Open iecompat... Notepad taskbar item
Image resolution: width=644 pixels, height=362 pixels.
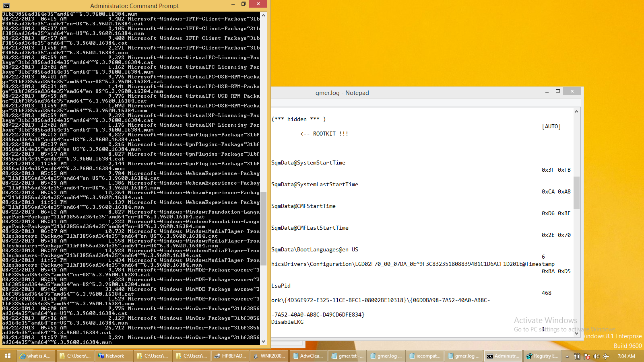click(x=425, y=356)
